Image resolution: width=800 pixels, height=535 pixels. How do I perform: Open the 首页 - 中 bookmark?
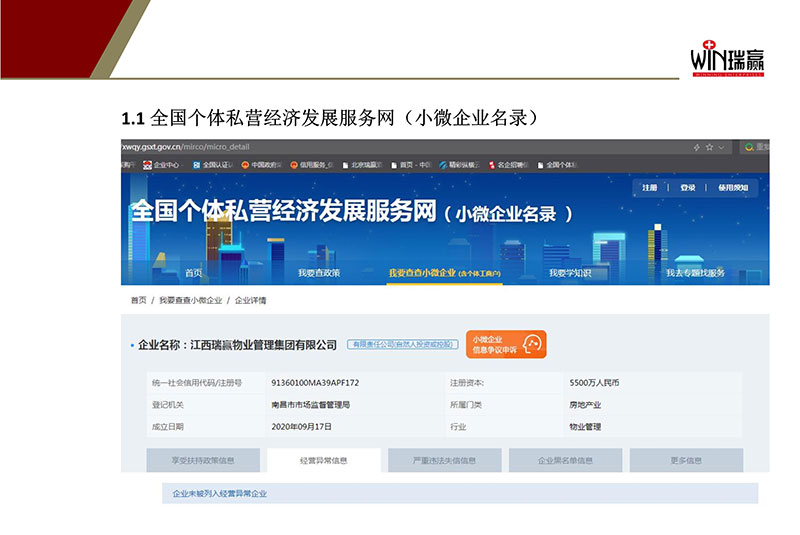point(411,165)
